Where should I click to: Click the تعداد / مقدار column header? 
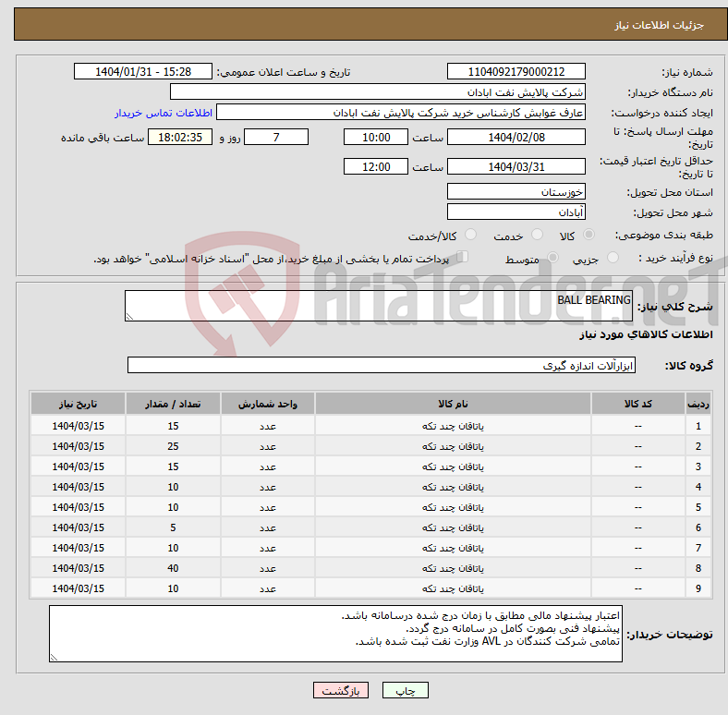(x=173, y=404)
